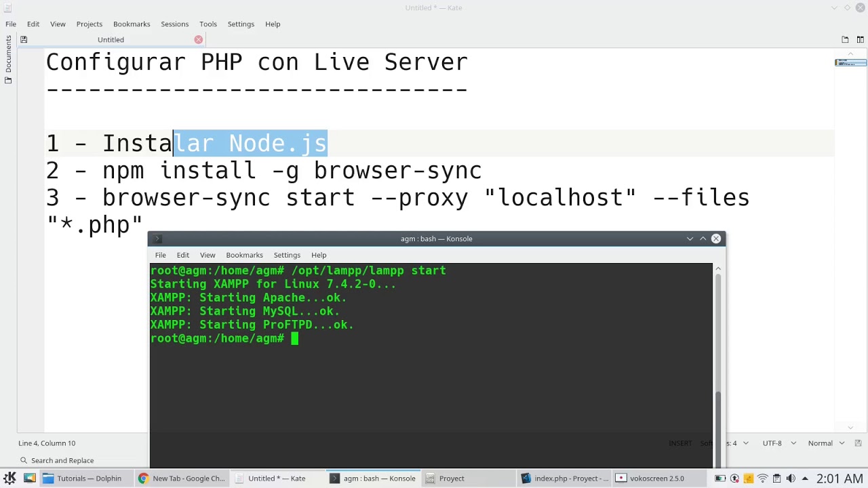Click the battery icon in the system tray
Viewport: 868px width, 488px height.
720,479
